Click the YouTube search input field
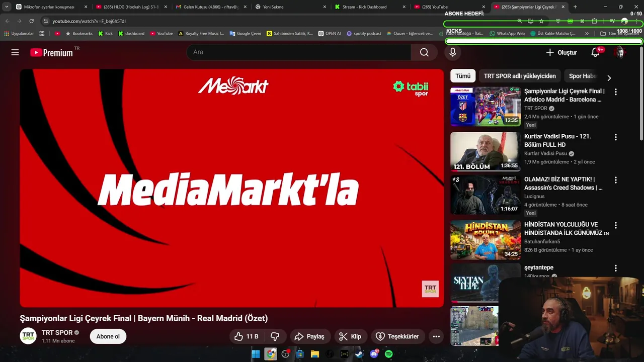Viewport: 644px width, 362px height. pyautogui.click(x=299, y=52)
